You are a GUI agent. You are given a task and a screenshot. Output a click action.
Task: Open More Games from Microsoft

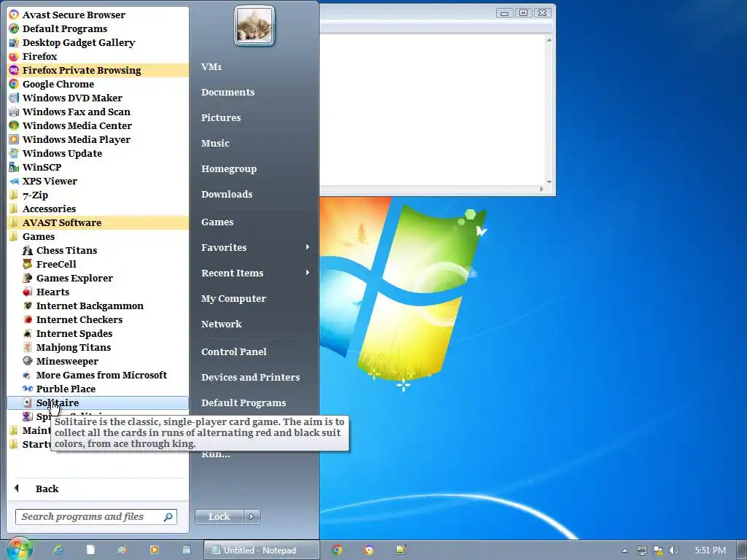click(98, 374)
